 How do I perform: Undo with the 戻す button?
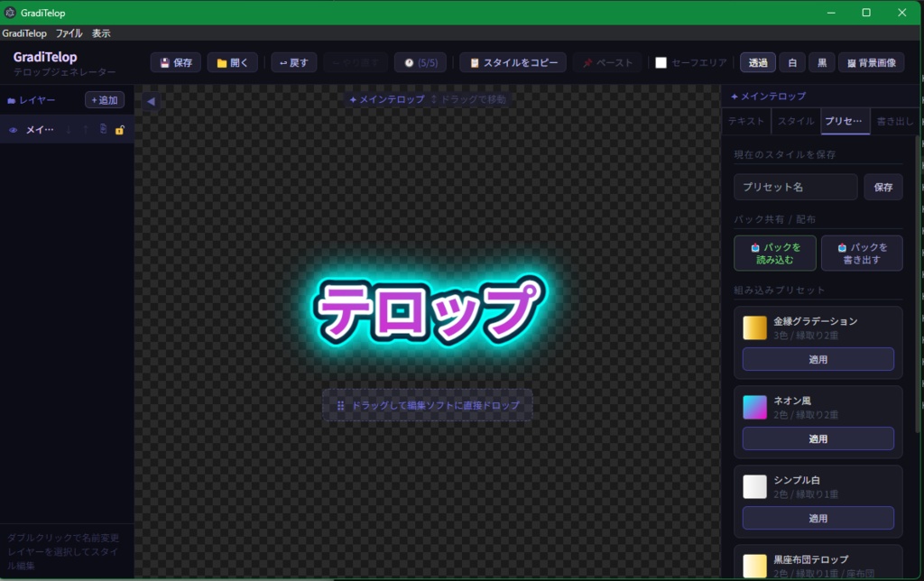(x=293, y=62)
